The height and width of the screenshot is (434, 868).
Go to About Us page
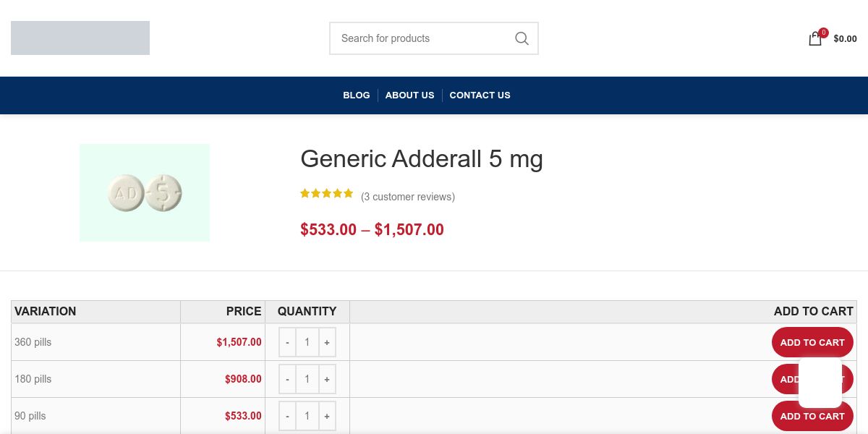pyautogui.click(x=409, y=95)
